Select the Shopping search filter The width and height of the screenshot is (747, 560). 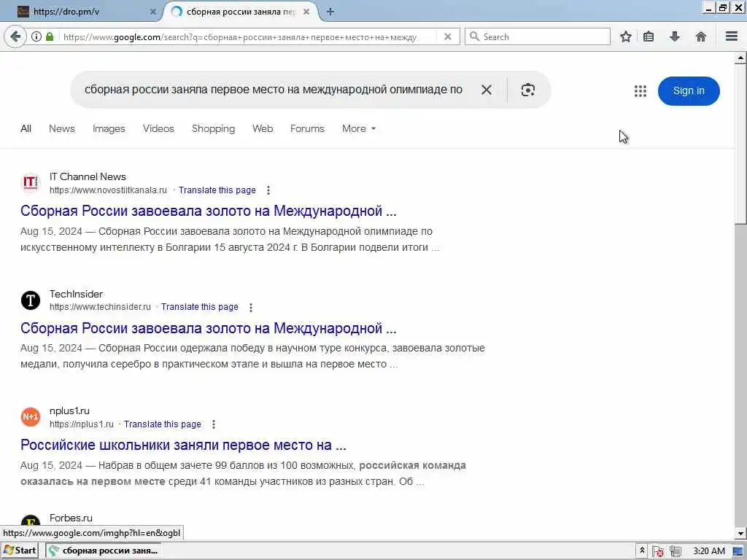tap(214, 128)
